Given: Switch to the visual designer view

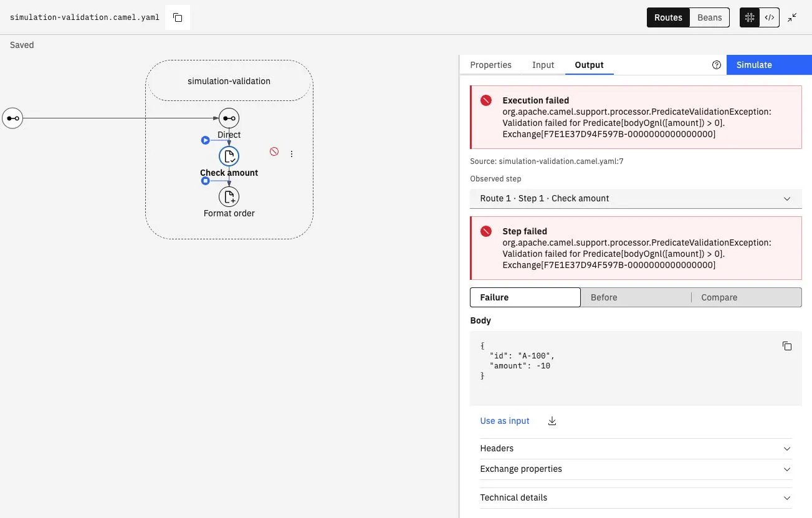Looking at the screenshot, I should pyautogui.click(x=750, y=17).
